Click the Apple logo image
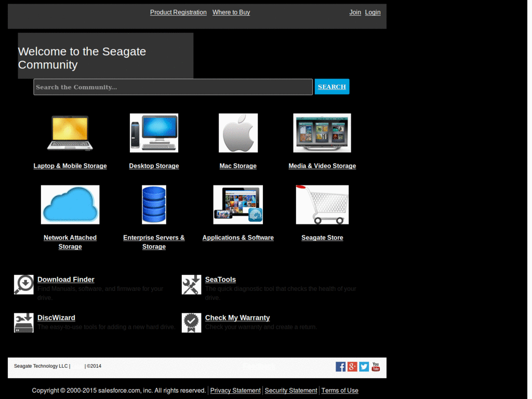This screenshot has height=399, width=532. tap(238, 133)
